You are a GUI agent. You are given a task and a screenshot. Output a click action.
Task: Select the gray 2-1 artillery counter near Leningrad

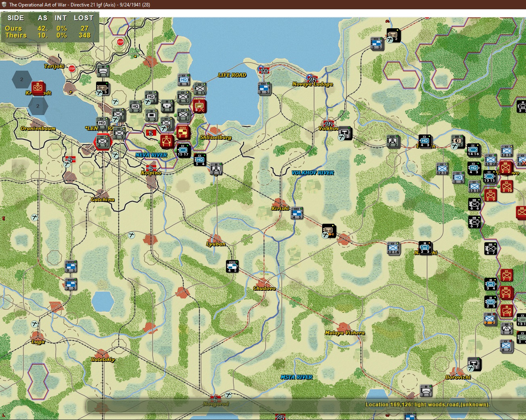(167, 106)
